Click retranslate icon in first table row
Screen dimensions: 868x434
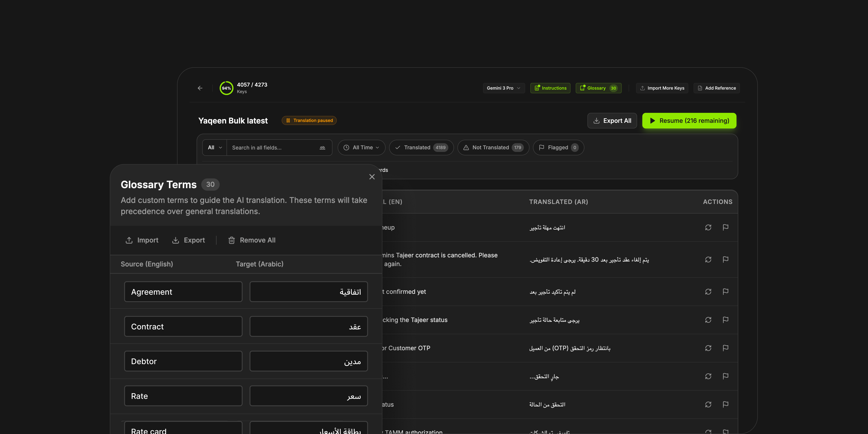point(708,227)
